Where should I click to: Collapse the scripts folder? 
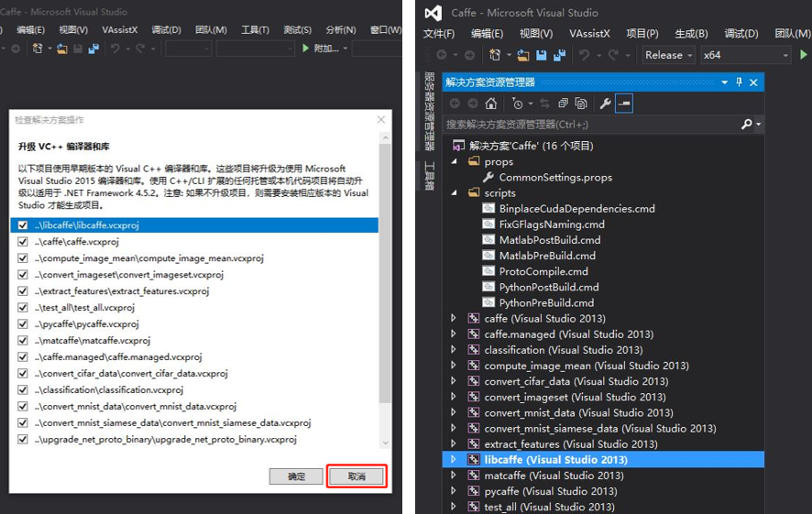(x=455, y=192)
